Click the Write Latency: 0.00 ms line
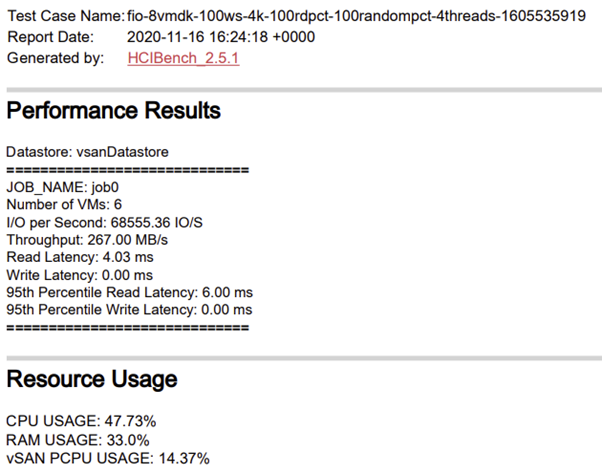This screenshot has height=474, width=602. pyautogui.click(x=80, y=275)
